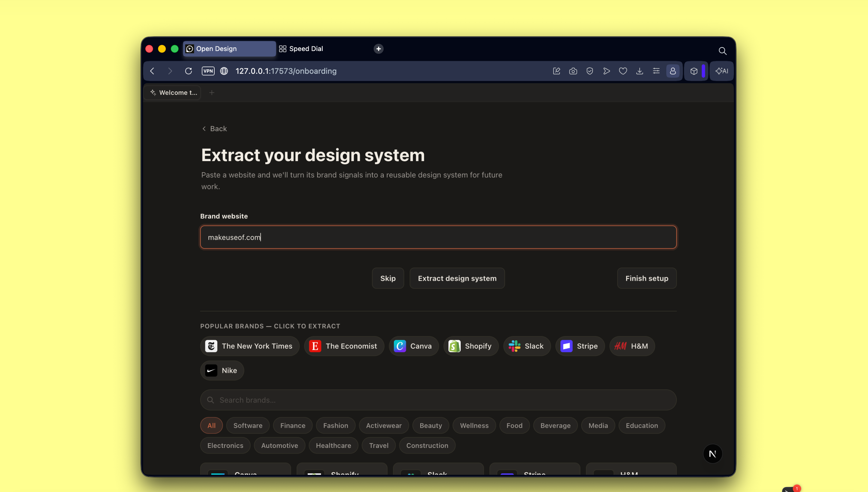Click the send flow arrow icon
Viewport: 868px width, 492px height.
[x=606, y=71]
